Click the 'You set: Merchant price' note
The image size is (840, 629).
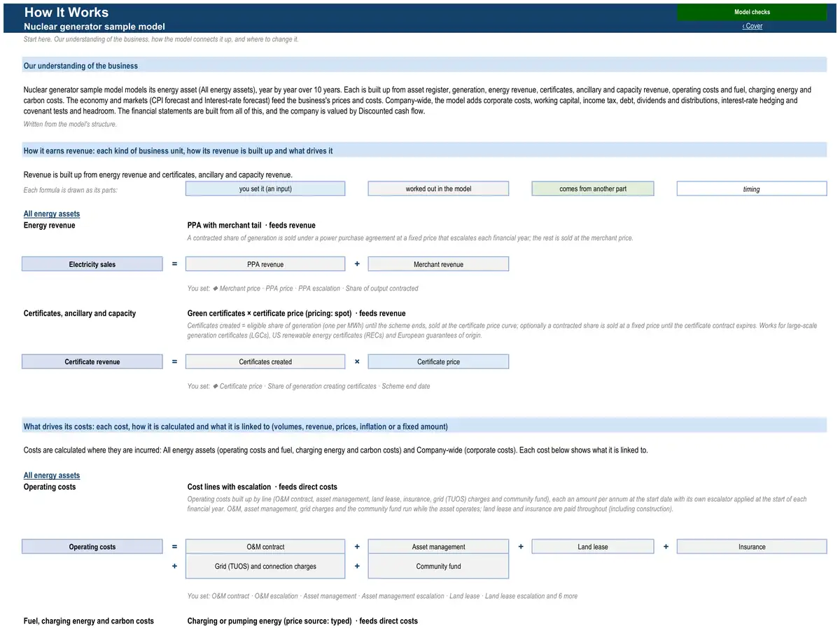[x=303, y=289]
